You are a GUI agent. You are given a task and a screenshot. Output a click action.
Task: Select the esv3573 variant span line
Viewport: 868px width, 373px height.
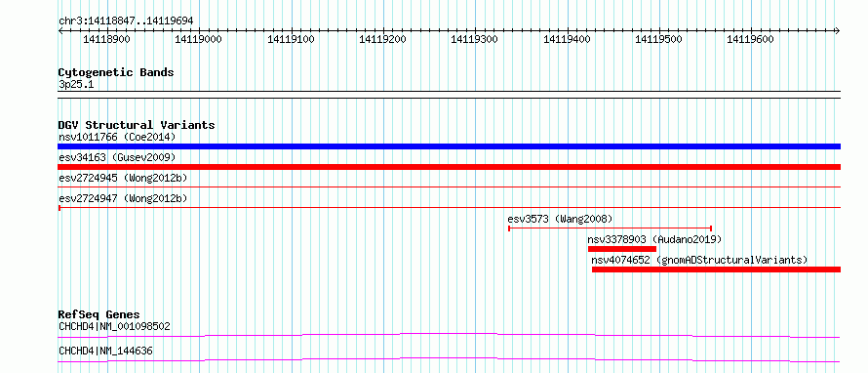tap(610, 228)
